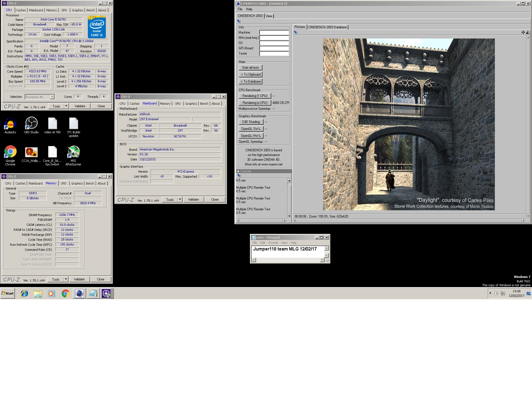Open the Audacity desktop shortcut
Viewport: 532px width, 399px height.
[x=10, y=125]
